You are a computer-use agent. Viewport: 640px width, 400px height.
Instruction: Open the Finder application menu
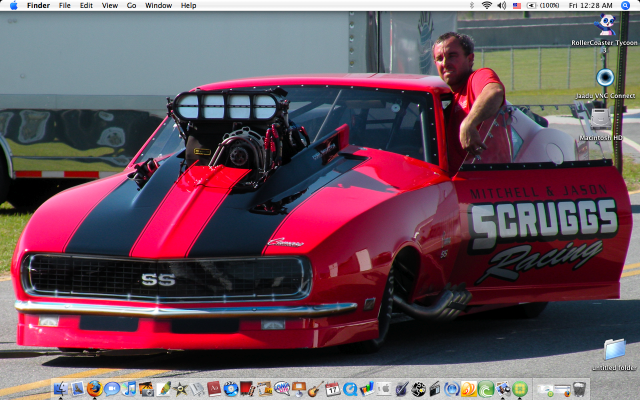38,5
